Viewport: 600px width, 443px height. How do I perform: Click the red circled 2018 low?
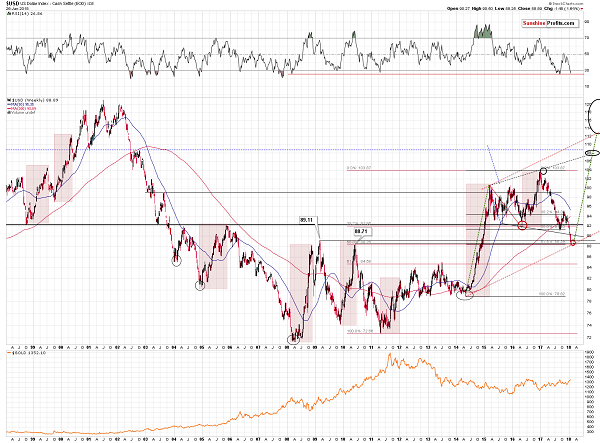573,242
